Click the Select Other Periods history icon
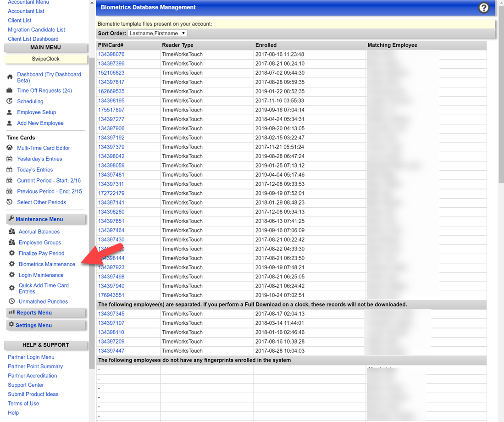The height and width of the screenshot is (422, 504). (10, 202)
